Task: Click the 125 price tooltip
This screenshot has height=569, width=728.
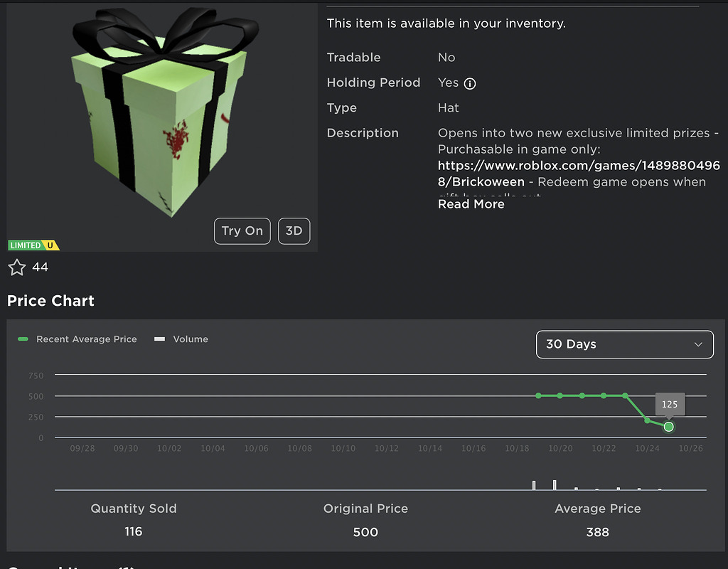Action: point(669,404)
